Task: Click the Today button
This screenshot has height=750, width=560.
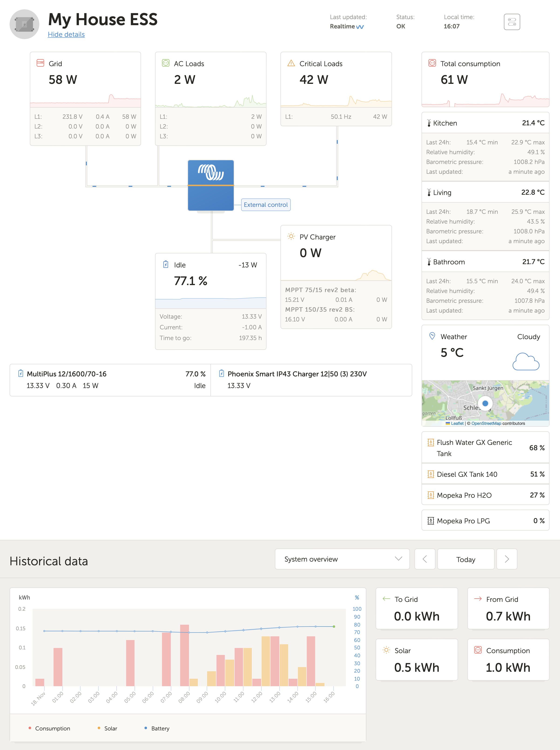Action: tap(466, 559)
